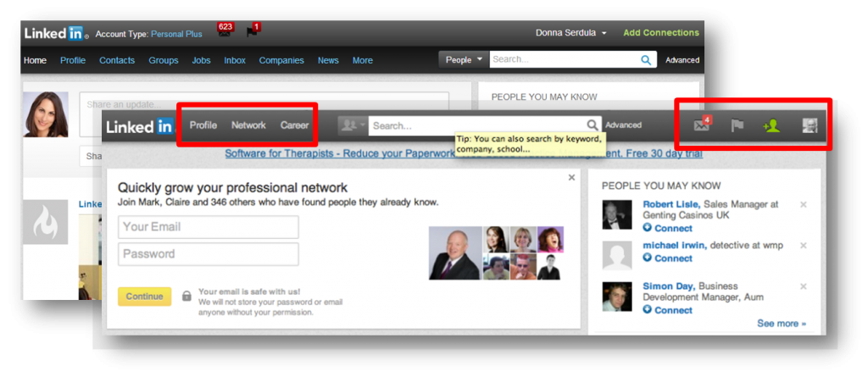Open the Groups menu
This screenshot has height=377, width=868.
[x=164, y=60]
